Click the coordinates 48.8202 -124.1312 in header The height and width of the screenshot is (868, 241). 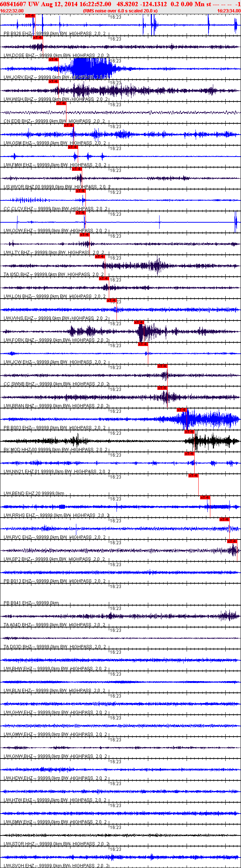point(142,4)
